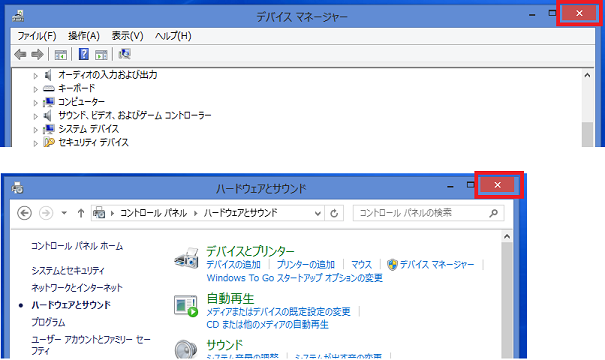605x360 pixels.
Task: Click Device Manager scrollbar up arrow
Action: [x=588, y=75]
